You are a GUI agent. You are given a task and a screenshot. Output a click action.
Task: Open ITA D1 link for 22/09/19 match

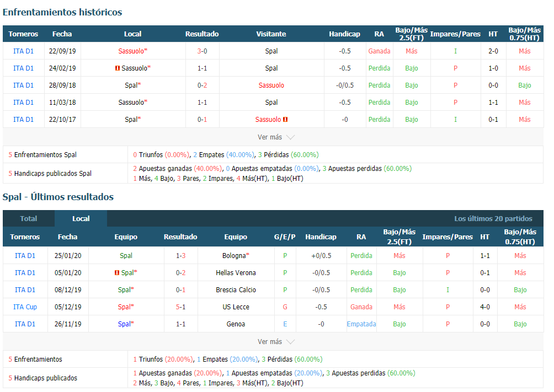pyautogui.click(x=23, y=51)
